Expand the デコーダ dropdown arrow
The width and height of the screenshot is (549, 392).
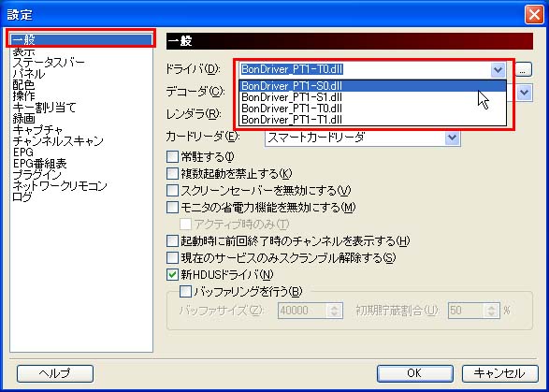[x=524, y=93]
